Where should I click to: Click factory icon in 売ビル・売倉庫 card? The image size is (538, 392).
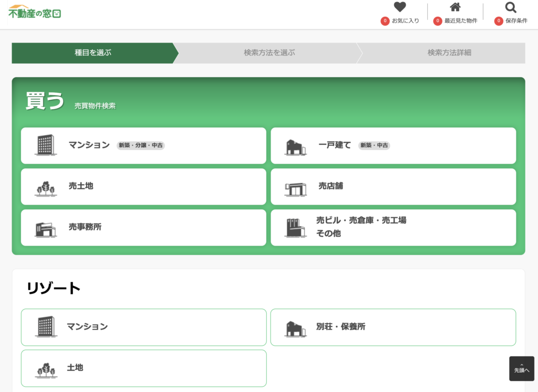295,228
